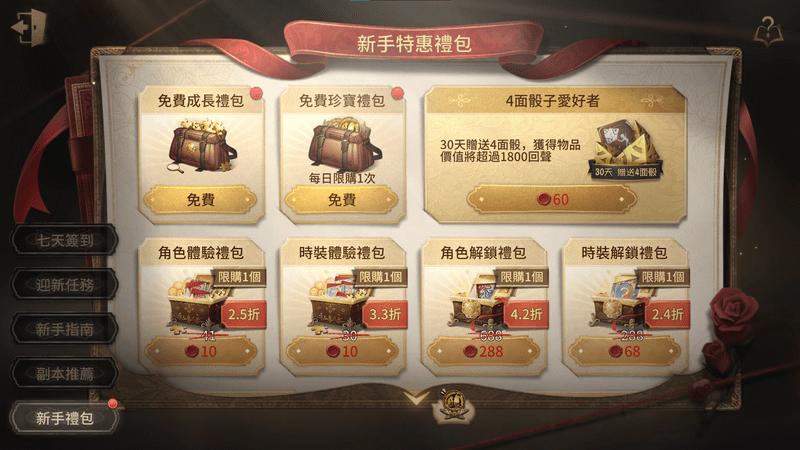
Task: Buy 時裝解鎖禮包 for 68
Action: 624,351
